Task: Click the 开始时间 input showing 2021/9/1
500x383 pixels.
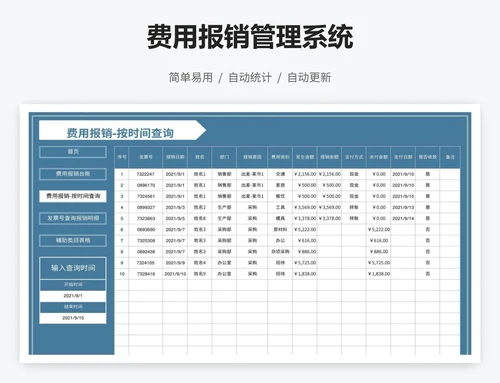Action: (73, 296)
